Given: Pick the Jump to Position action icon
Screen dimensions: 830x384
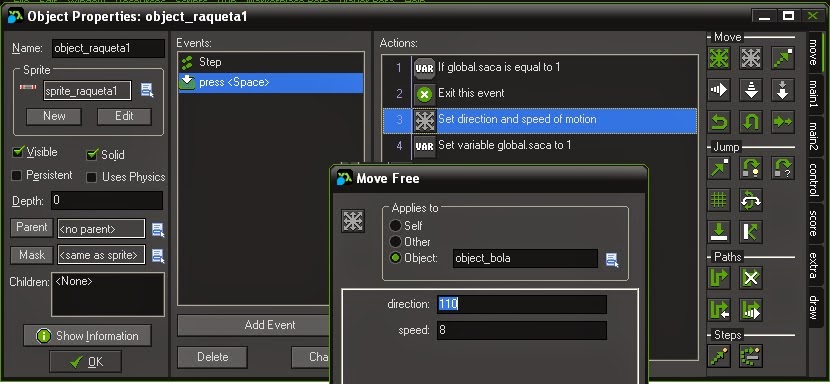Looking at the screenshot, I should pyautogui.click(x=719, y=168).
